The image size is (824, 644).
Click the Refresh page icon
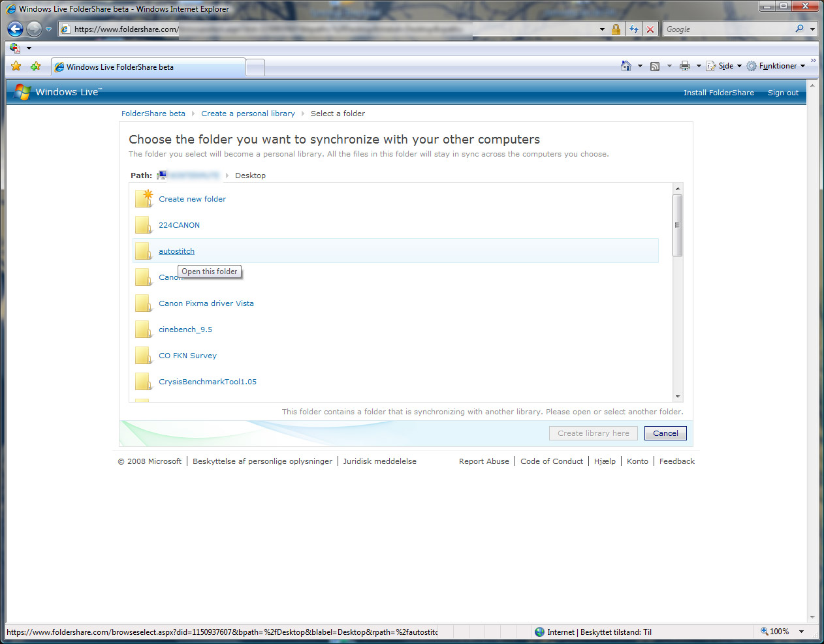pos(633,29)
